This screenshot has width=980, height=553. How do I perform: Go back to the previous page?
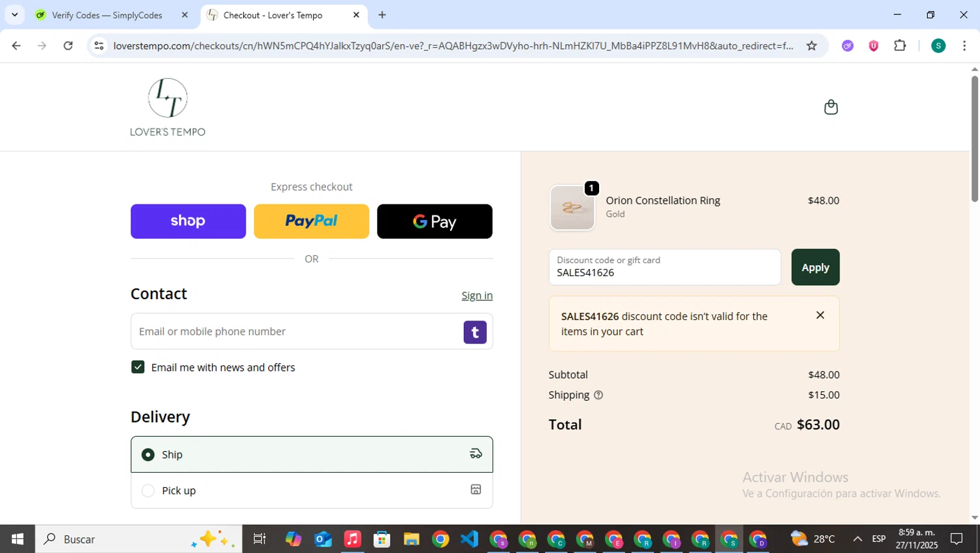pos(16,46)
